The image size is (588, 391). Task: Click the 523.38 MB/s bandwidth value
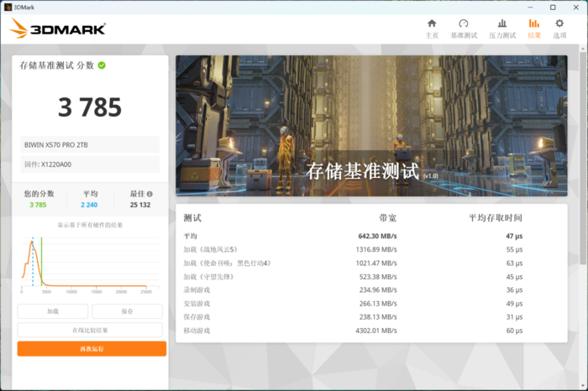pos(378,277)
